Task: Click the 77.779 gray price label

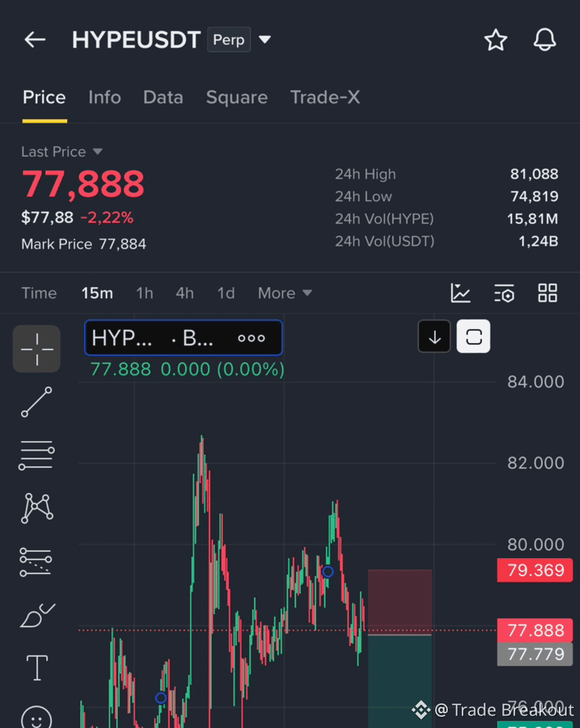Action: [535, 654]
